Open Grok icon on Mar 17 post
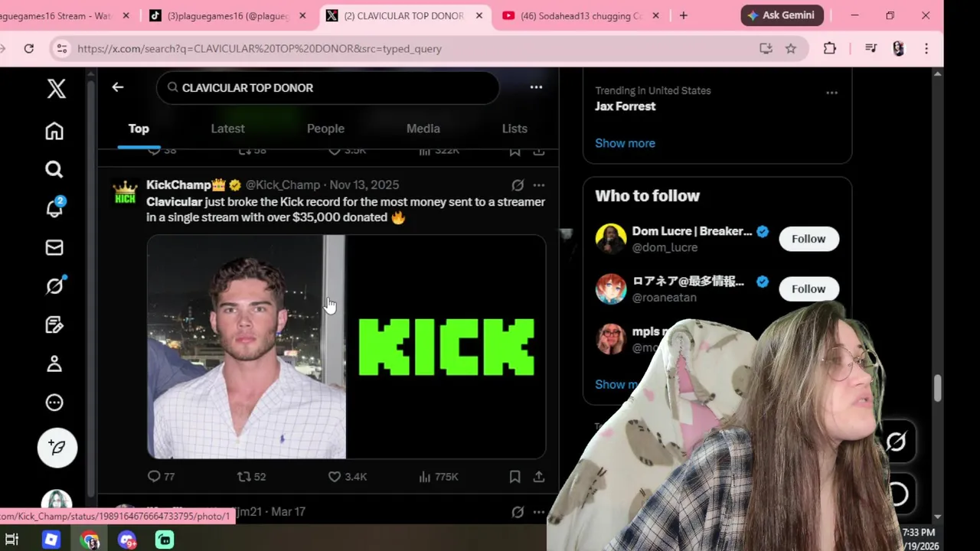Viewport: 980px width, 551px height. click(x=518, y=512)
